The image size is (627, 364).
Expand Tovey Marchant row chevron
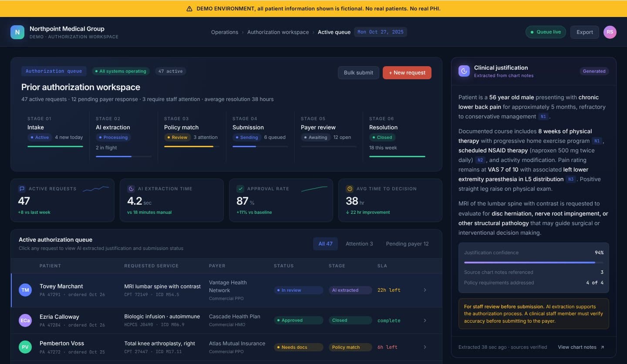[x=425, y=290]
